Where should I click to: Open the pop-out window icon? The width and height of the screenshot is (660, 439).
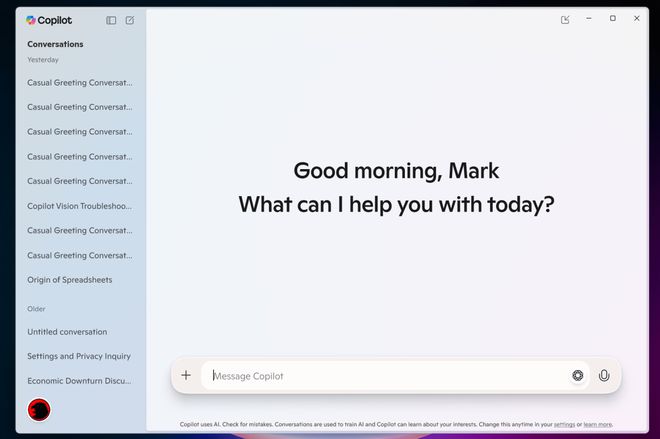[565, 19]
